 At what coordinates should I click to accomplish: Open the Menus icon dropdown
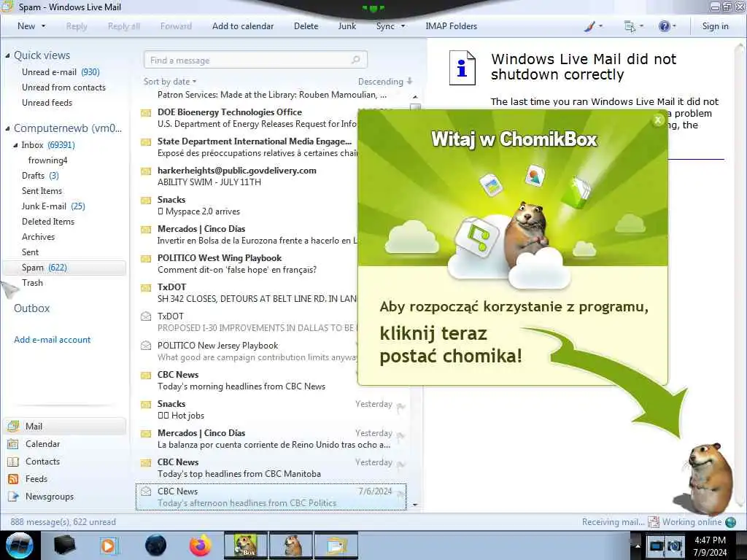click(x=633, y=26)
